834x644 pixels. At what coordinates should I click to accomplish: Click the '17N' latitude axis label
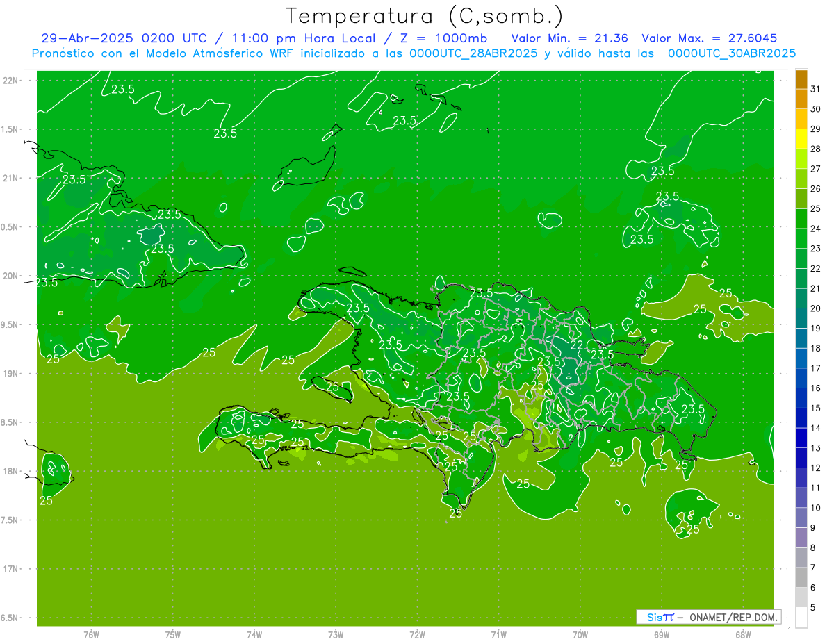12,569
